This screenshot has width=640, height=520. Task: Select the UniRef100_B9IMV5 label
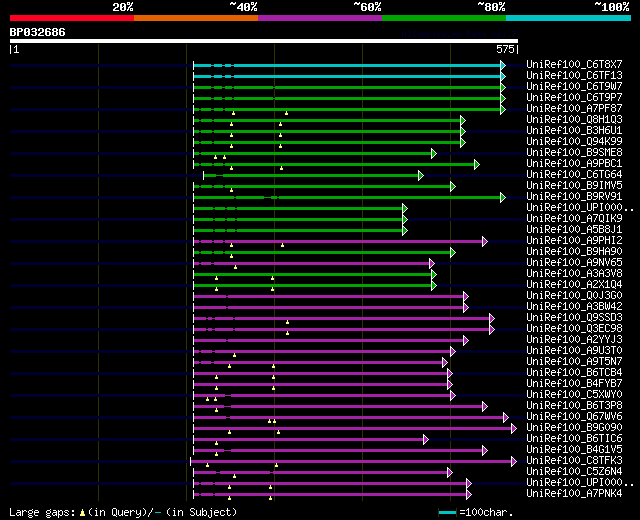click(x=574, y=186)
